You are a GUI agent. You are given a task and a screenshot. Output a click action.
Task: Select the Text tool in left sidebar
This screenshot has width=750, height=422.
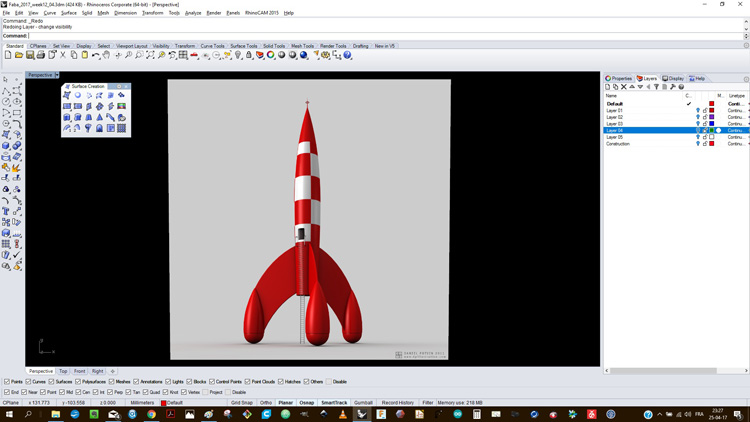[x=6, y=211]
